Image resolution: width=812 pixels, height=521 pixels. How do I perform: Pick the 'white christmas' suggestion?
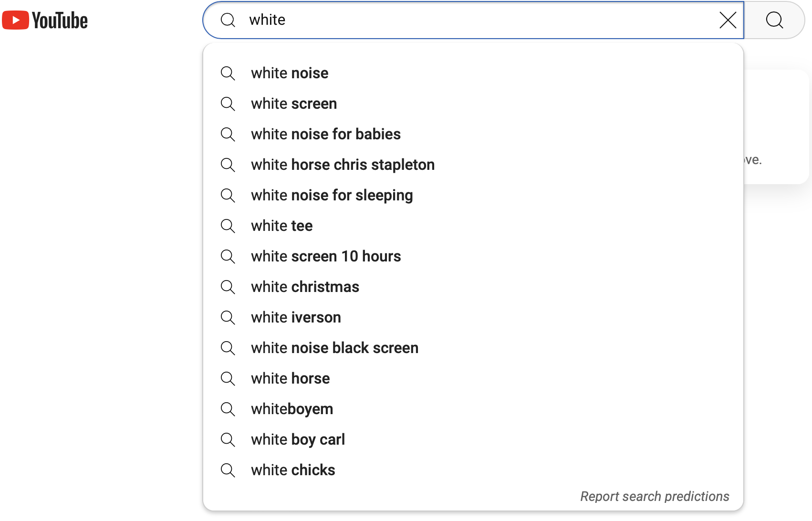coord(305,287)
